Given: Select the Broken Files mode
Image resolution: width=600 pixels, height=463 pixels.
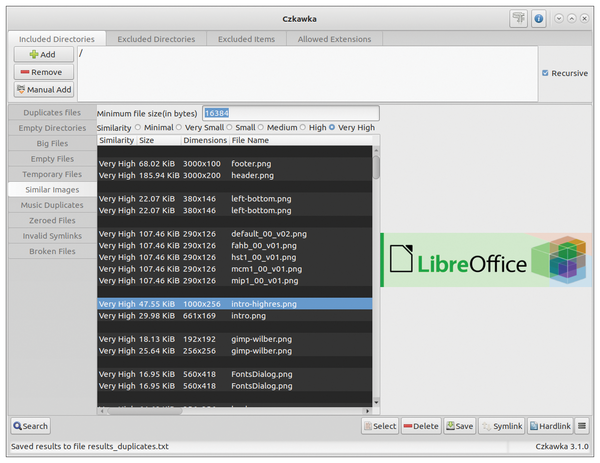Looking at the screenshot, I should pos(52,251).
